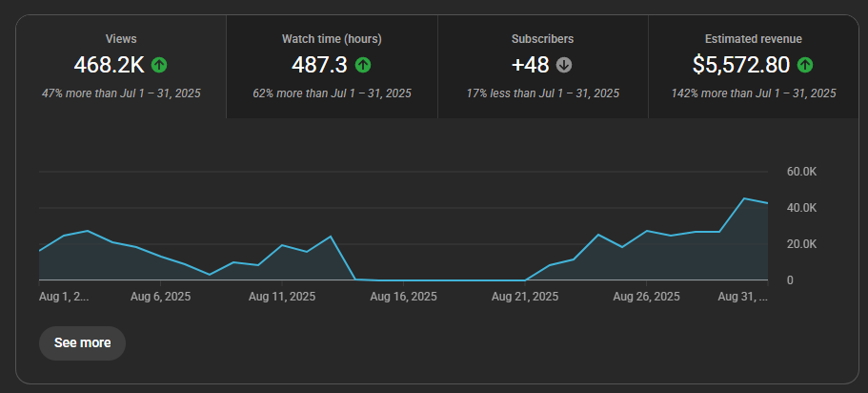Click the Aug 26, 2025 date label
This screenshot has width=868, height=393.
tap(647, 297)
